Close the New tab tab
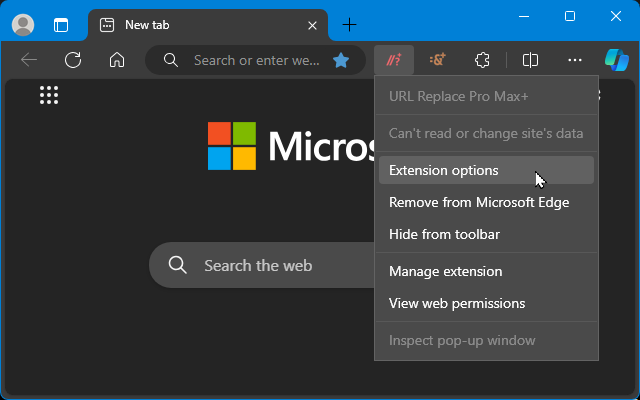The image size is (640, 400). tap(312, 26)
